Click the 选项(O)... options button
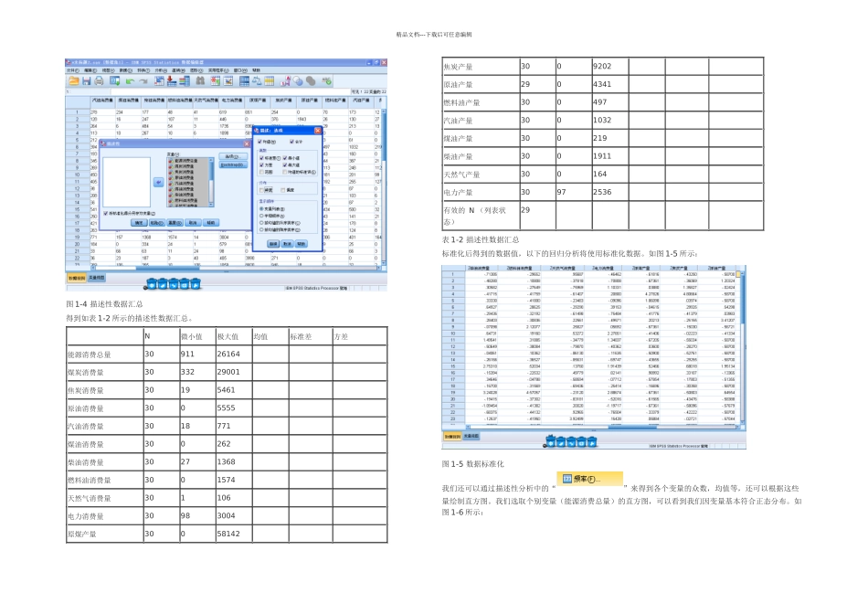 coord(233,156)
